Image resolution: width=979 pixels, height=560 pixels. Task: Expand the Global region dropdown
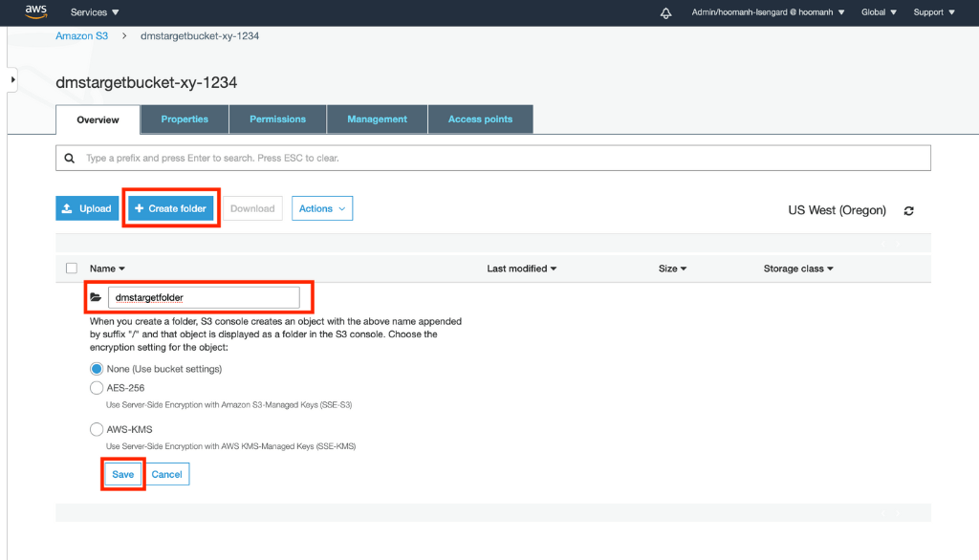tap(879, 12)
